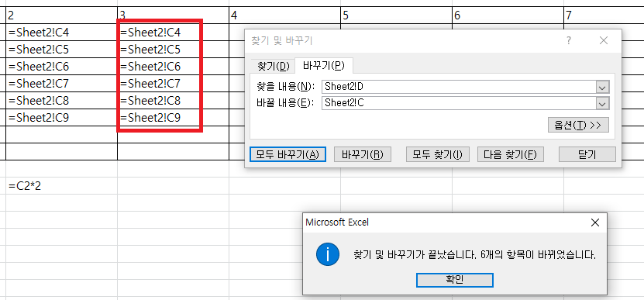The height and width of the screenshot is (300, 644).
Task: Click the help question mark in the dialog
Action: pyautogui.click(x=569, y=40)
